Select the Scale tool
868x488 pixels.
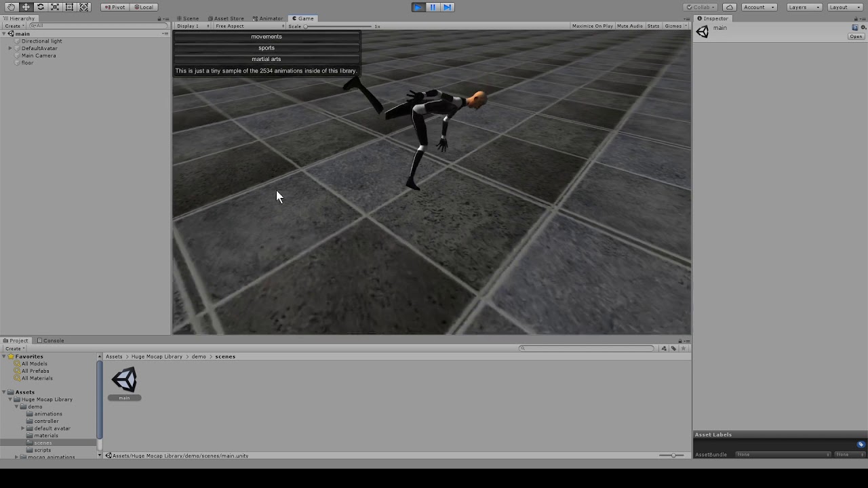pos(55,7)
